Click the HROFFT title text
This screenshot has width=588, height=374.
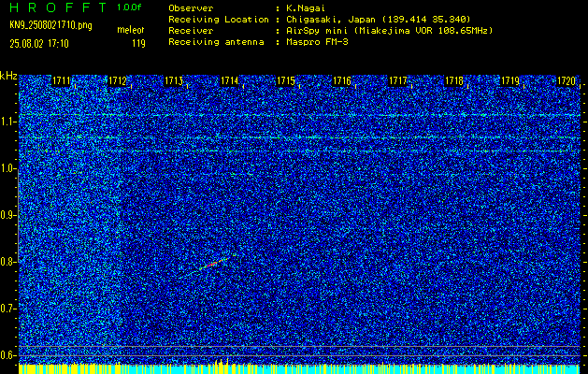pyautogui.click(x=59, y=7)
